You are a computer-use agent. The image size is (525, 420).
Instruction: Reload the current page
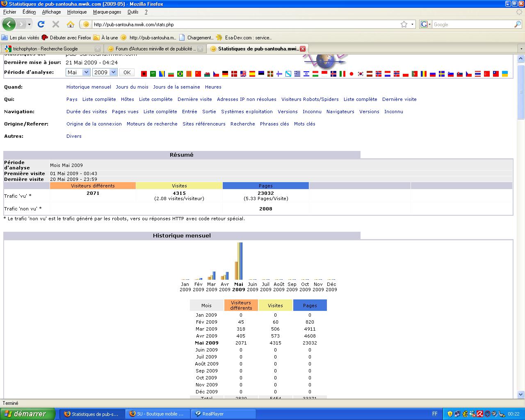click(41, 24)
